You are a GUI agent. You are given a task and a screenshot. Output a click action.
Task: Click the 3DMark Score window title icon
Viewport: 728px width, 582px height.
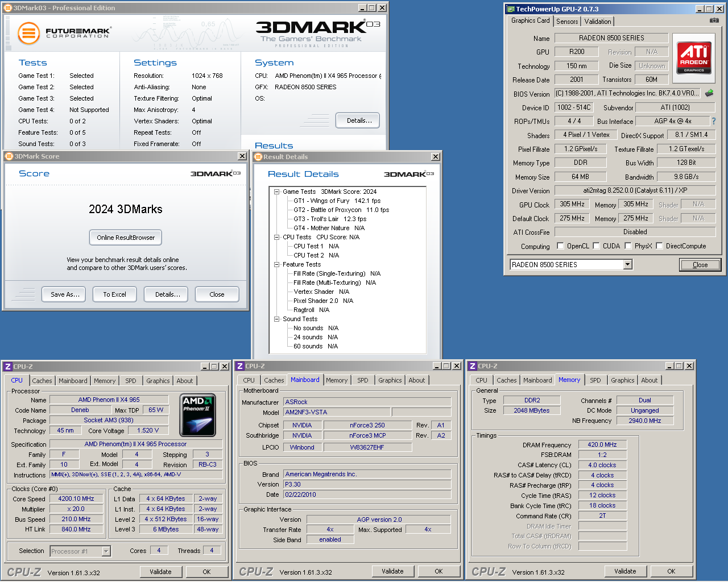(x=9, y=156)
